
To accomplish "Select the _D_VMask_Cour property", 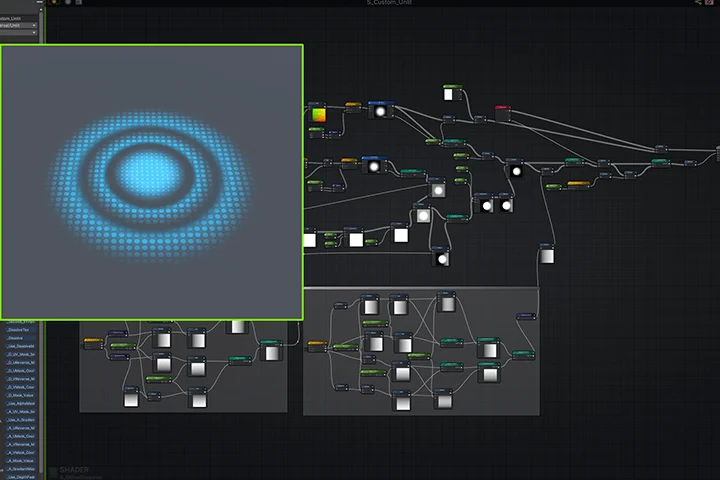I will tap(21, 387).
